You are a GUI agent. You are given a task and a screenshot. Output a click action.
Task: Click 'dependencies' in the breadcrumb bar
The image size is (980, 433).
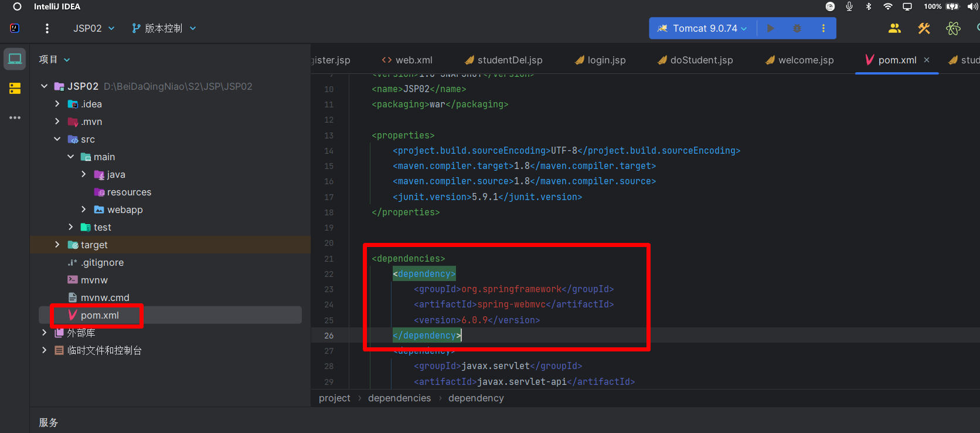(399, 398)
